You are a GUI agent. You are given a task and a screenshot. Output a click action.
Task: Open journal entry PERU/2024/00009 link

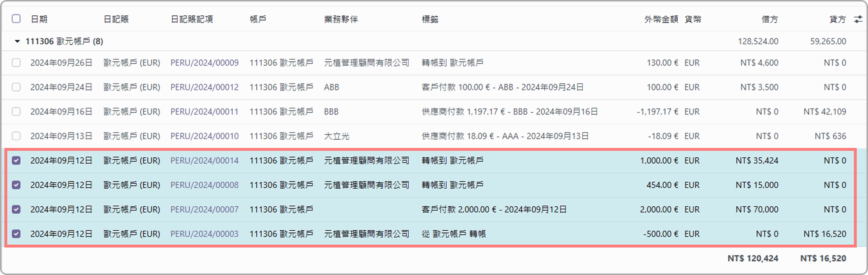[204, 63]
